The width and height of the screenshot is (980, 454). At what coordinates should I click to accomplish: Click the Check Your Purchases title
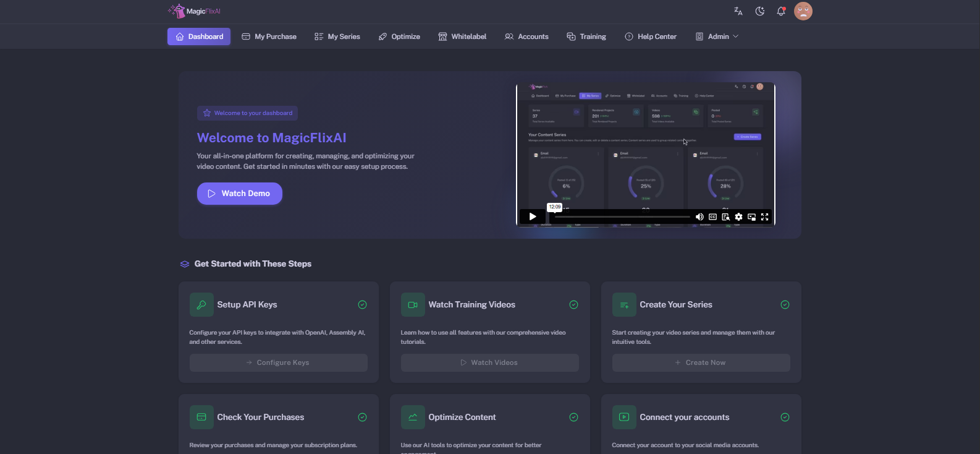pos(261,418)
